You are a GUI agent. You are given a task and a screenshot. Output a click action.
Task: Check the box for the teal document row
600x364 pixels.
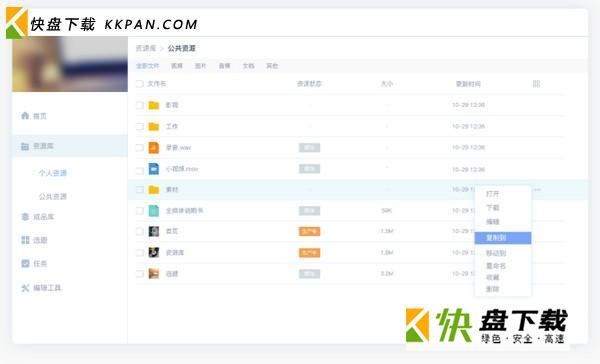click(x=140, y=211)
